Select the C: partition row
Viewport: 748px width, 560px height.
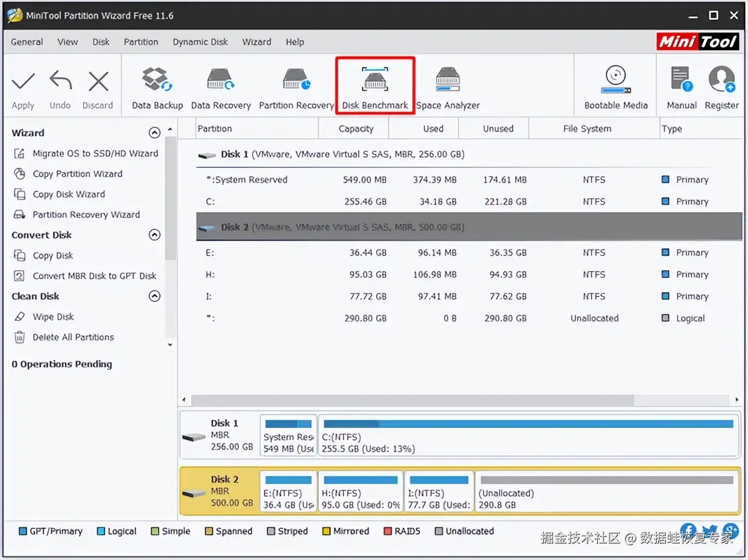point(469,201)
